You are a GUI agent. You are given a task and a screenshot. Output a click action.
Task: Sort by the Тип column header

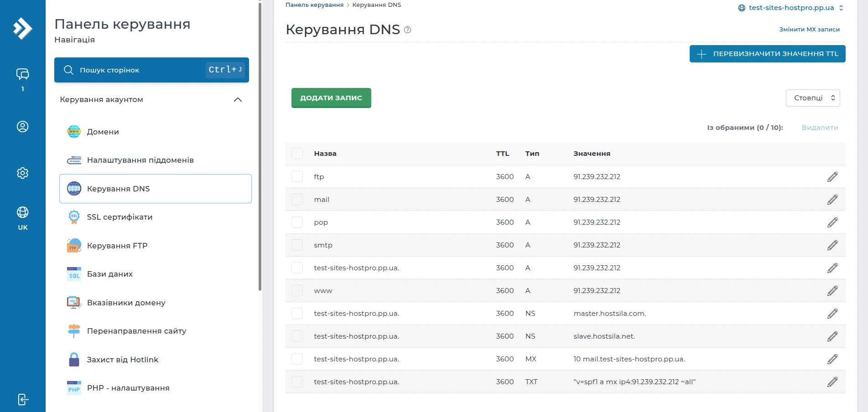click(532, 154)
